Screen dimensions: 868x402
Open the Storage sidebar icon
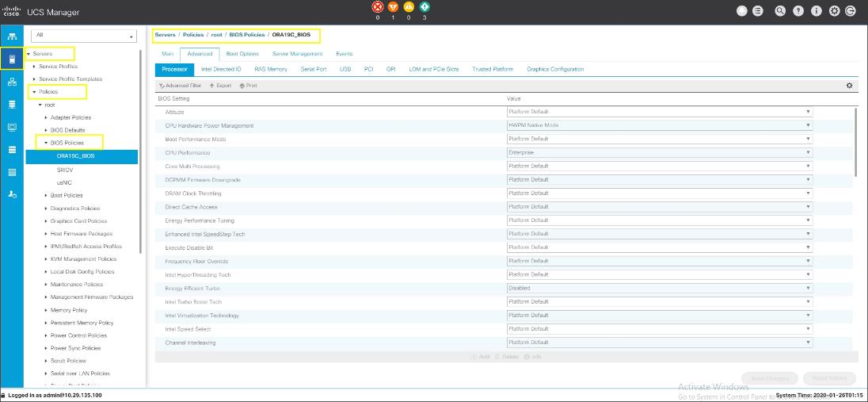pyautogui.click(x=12, y=149)
